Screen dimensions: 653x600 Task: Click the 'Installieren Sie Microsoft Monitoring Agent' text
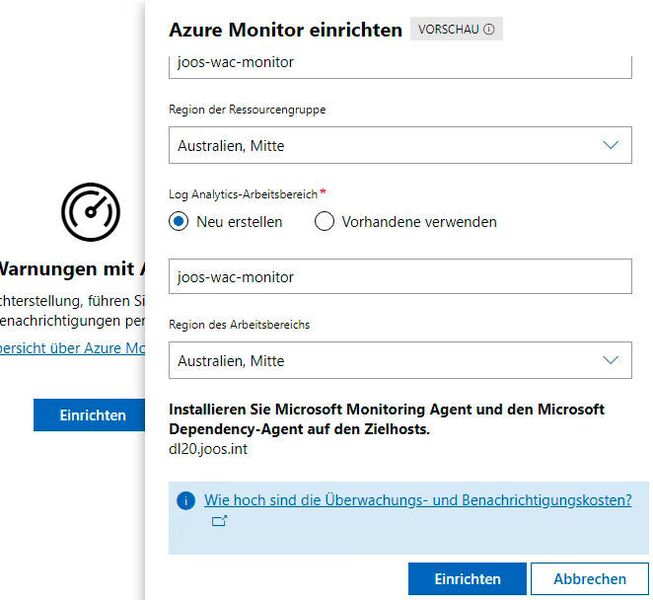coord(386,419)
